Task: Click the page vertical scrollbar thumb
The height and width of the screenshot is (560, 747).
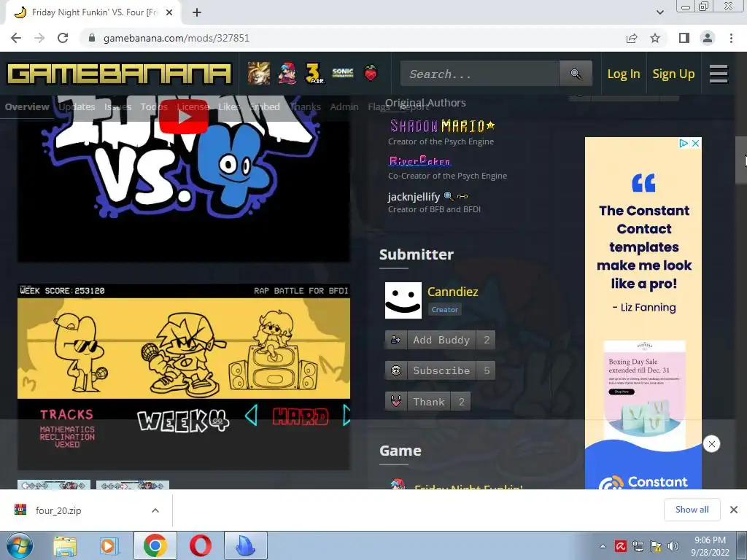Action: [741, 160]
